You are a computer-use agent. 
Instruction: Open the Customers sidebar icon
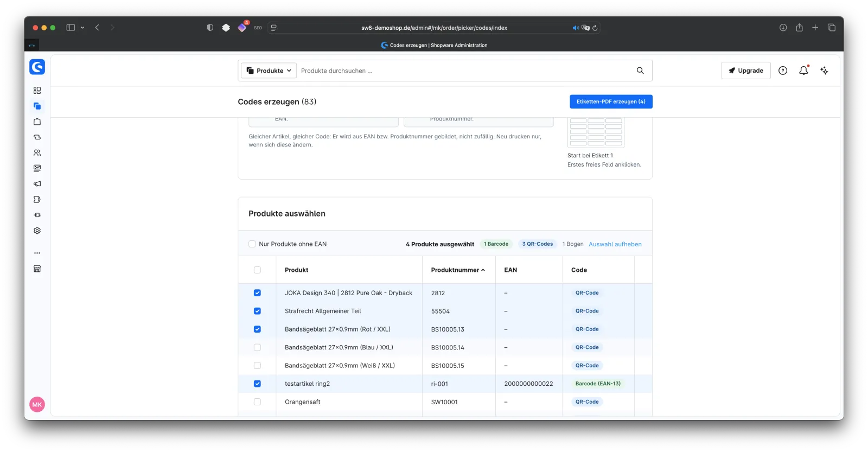37,153
